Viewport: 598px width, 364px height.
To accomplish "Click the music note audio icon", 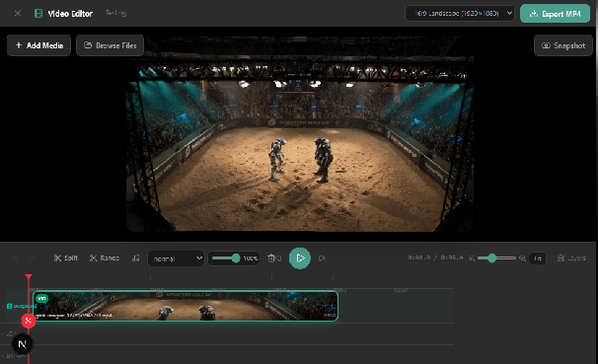I will click(135, 258).
